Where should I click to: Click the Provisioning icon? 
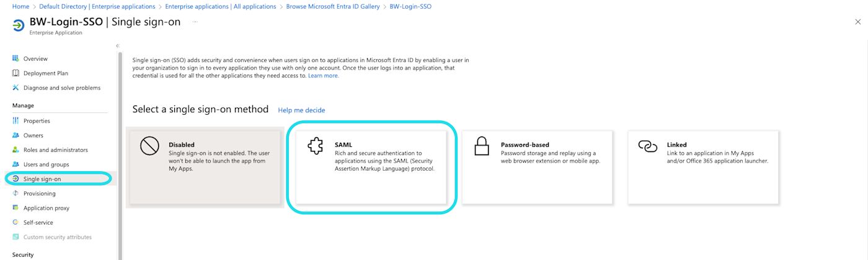tap(15, 193)
